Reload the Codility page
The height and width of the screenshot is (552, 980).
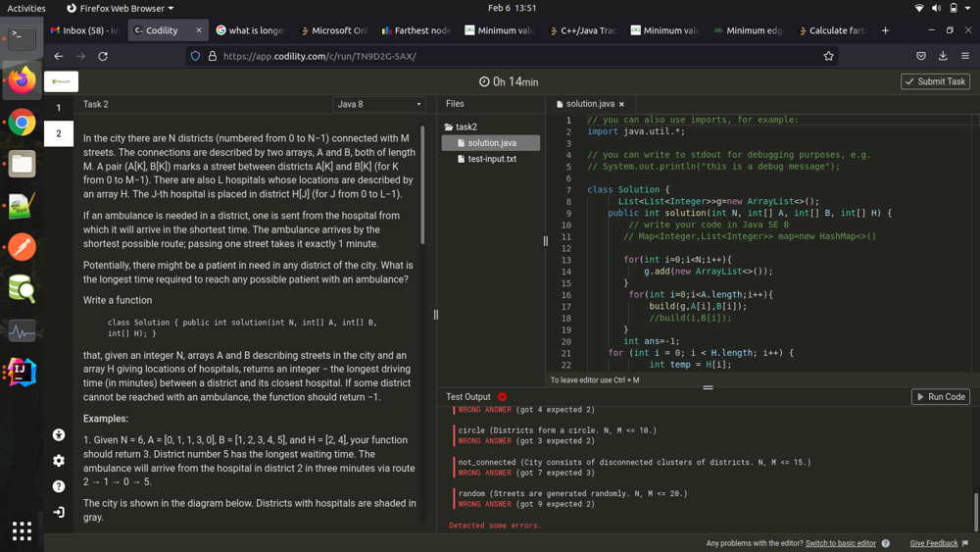(103, 56)
